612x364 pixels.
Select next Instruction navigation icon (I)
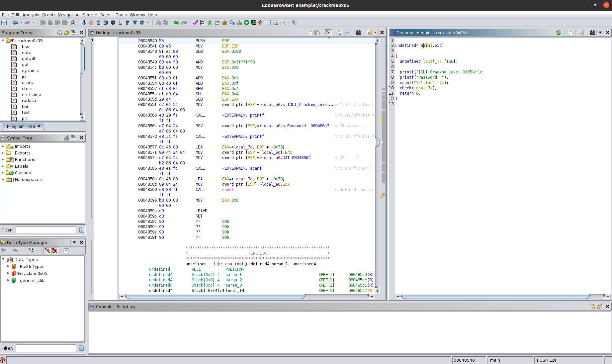click(98, 23)
